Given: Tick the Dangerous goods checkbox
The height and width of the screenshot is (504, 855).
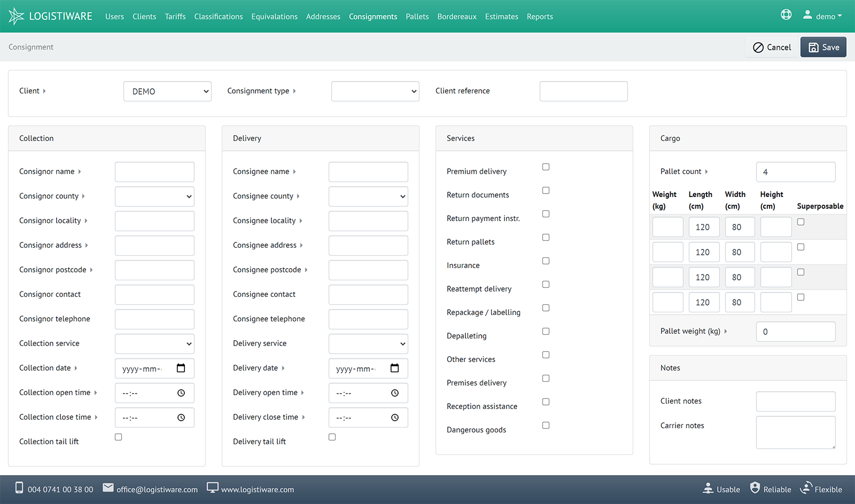Looking at the screenshot, I should tap(546, 426).
